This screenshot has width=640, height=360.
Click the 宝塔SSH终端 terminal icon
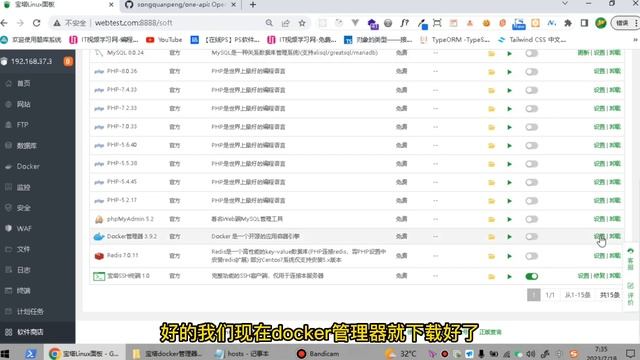(x=99, y=276)
